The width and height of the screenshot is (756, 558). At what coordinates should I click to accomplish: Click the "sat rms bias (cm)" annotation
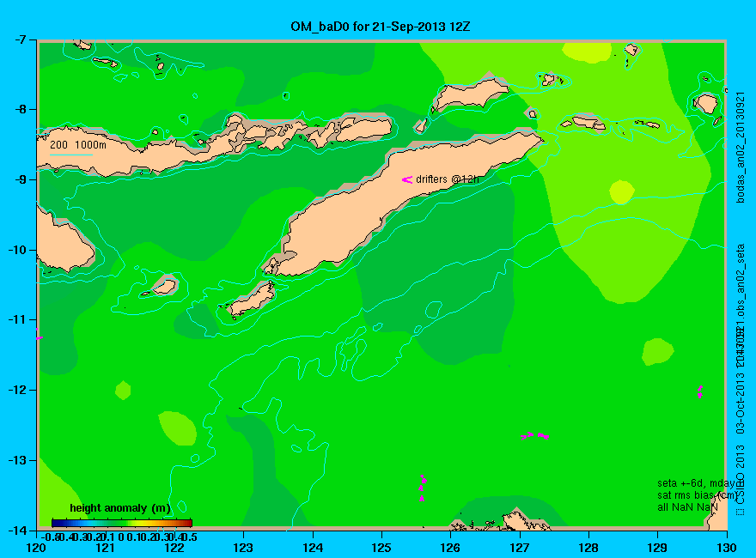coord(697,494)
